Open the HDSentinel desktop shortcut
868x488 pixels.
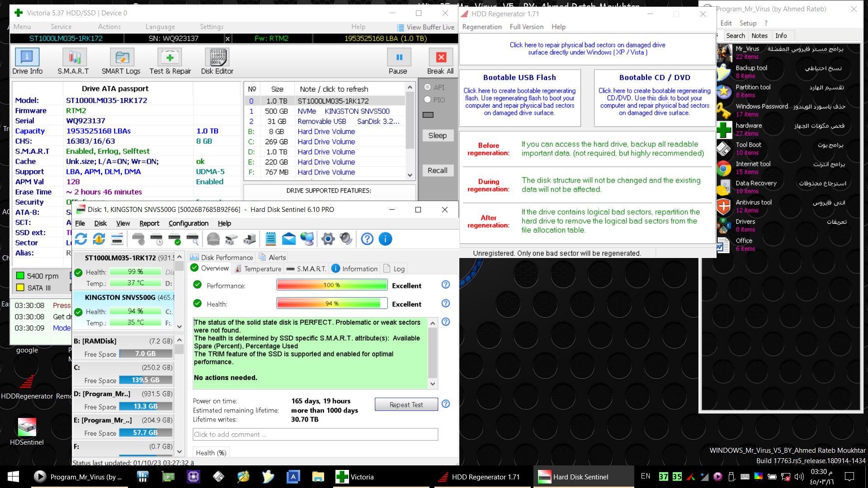pyautogui.click(x=27, y=432)
